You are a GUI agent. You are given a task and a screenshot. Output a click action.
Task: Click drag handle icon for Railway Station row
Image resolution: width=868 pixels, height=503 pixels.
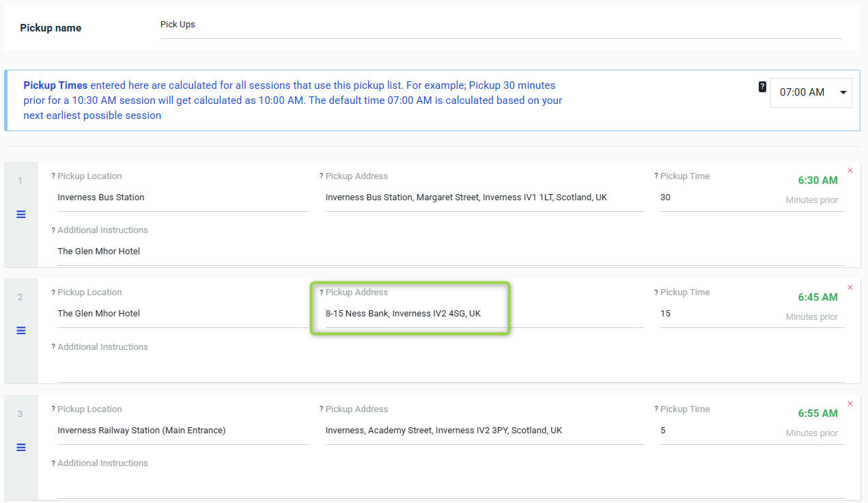click(21, 448)
